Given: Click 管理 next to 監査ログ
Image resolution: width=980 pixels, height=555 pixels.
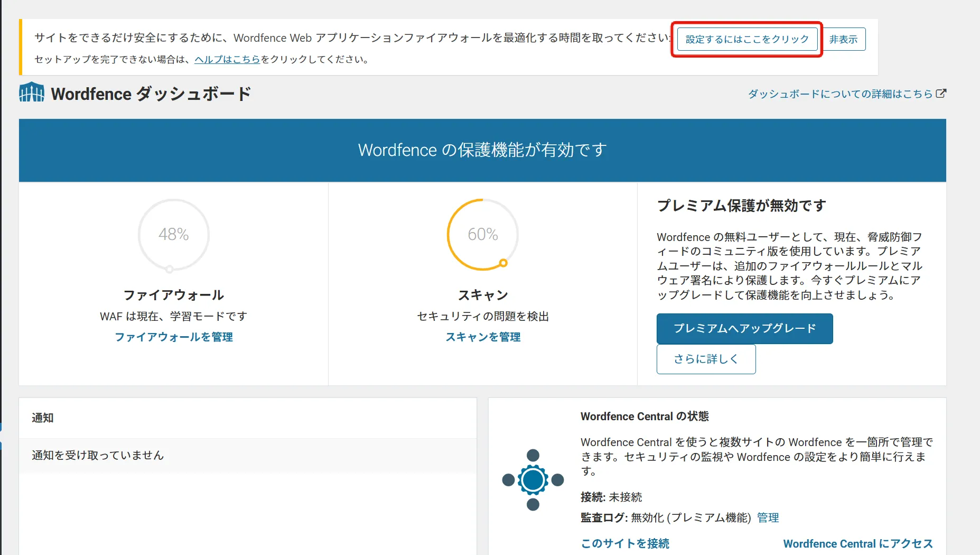Looking at the screenshot, I should 768,517.
